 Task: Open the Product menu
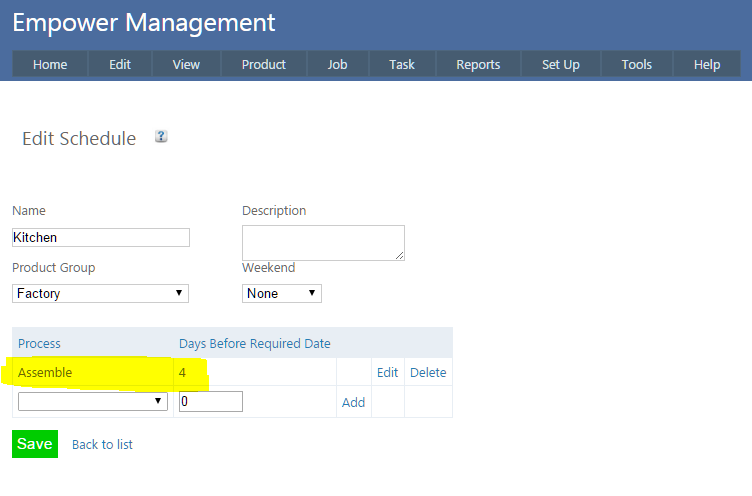(264, 64)
